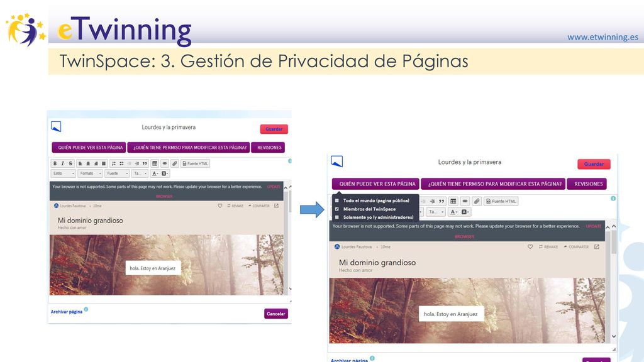Screen dimensions: 644x362
Task: Center text in left editor toolbar
Action: pyautogui.click(x=88, y=163)
